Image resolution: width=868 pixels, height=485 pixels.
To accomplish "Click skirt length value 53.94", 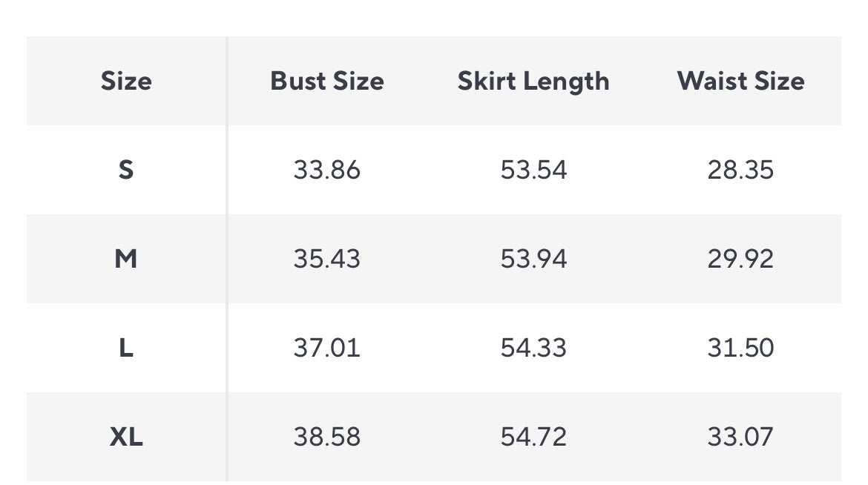I will click(533, 259).
